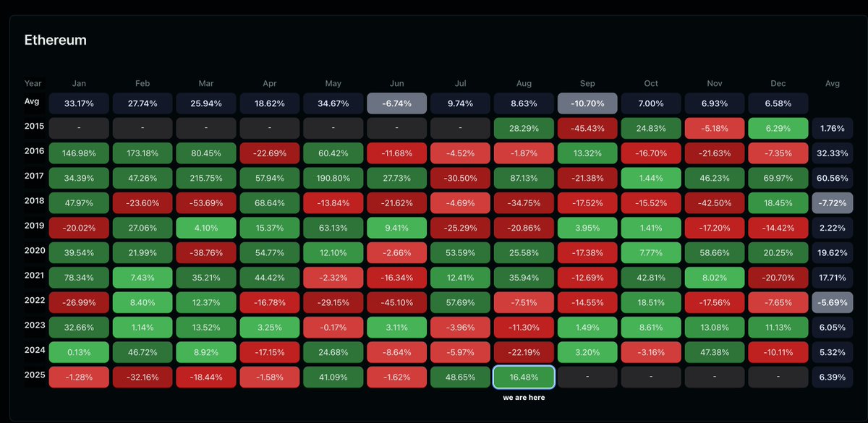868x423 pixels.
Task: Click the 2022 July cell 57.69%
Action: point(461,304)
